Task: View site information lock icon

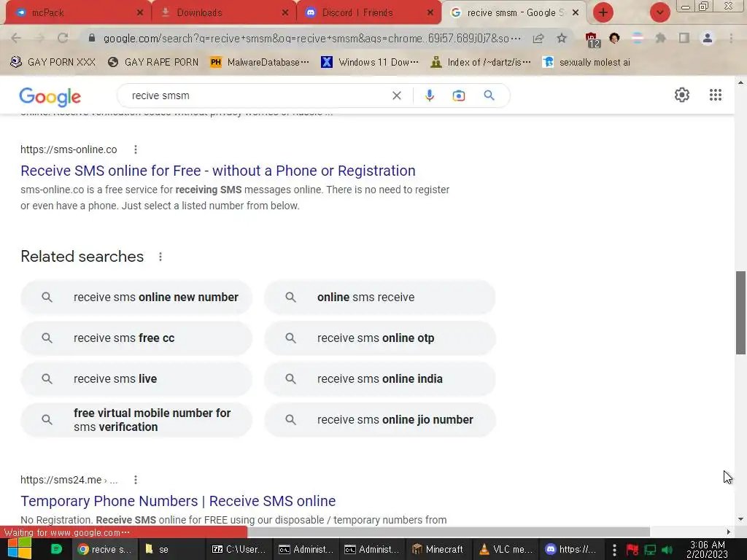Action: tap(92, 38)
